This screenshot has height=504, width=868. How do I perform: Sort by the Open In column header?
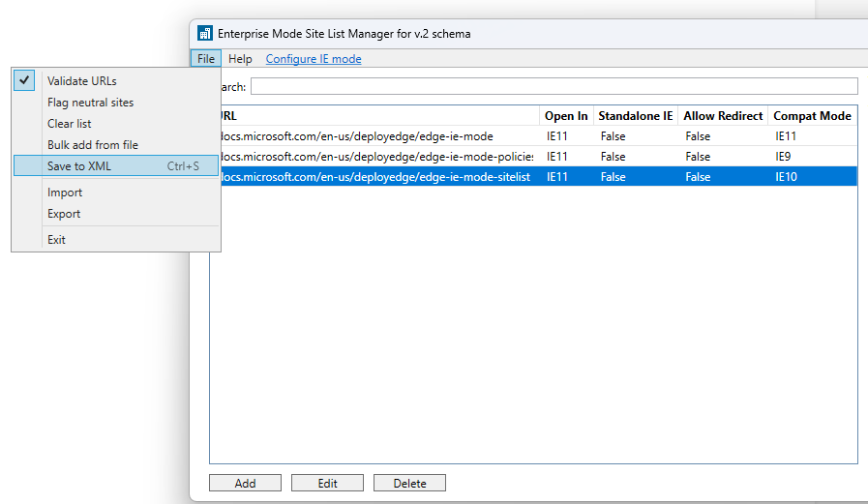coord(566,116)
